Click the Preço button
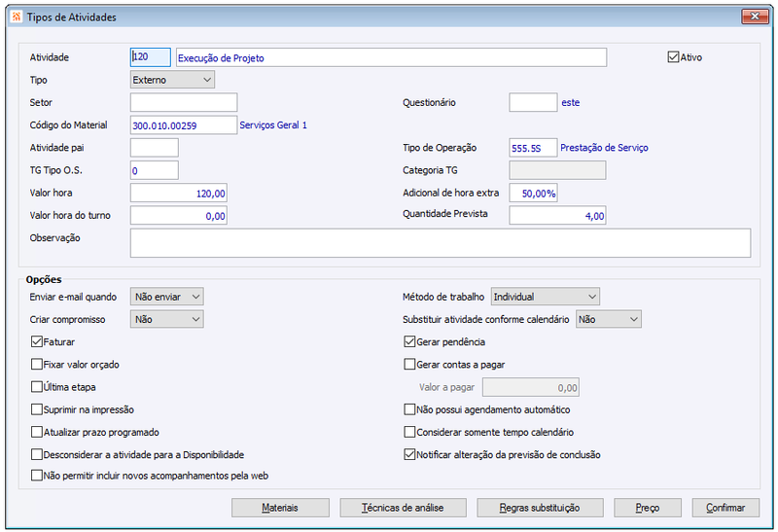 648,508
